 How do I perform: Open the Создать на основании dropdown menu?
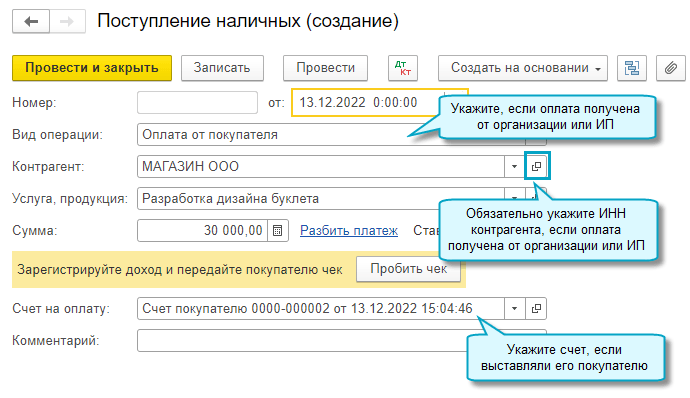523,68
